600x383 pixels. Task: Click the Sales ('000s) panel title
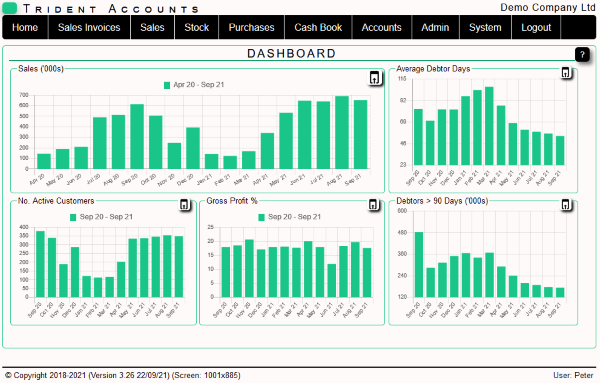click(x=41, y=69)
